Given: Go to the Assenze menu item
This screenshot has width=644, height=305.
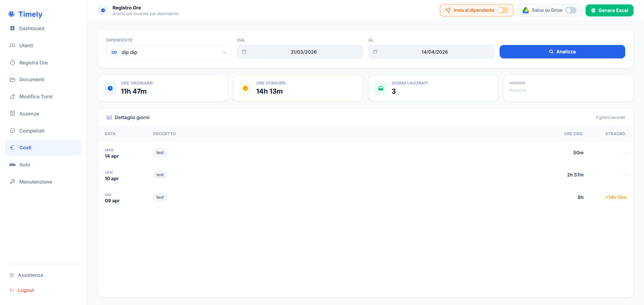Looking at the screenshot, I should (29, 114).
